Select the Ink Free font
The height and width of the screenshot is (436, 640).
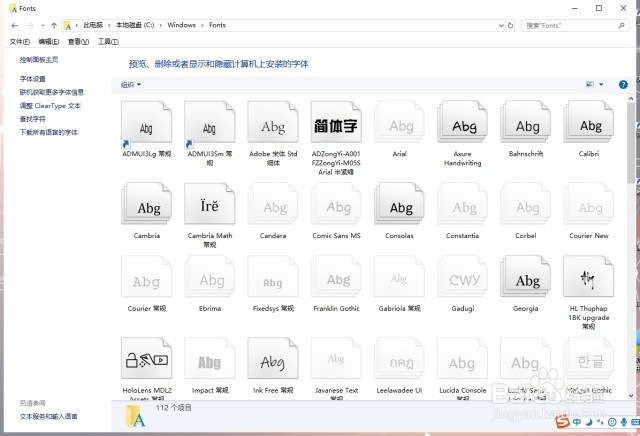click(273, 358)
